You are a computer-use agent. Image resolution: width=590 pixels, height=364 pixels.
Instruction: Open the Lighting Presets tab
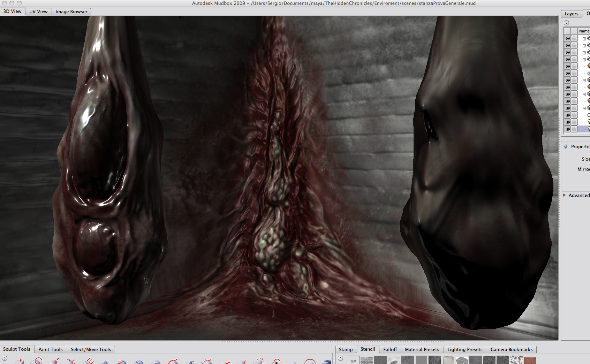(465, 349)
